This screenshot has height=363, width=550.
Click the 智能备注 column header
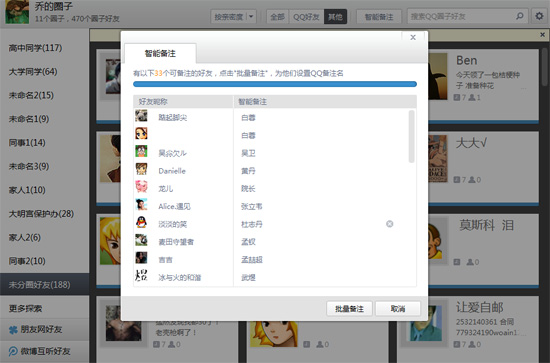(325, 102)
